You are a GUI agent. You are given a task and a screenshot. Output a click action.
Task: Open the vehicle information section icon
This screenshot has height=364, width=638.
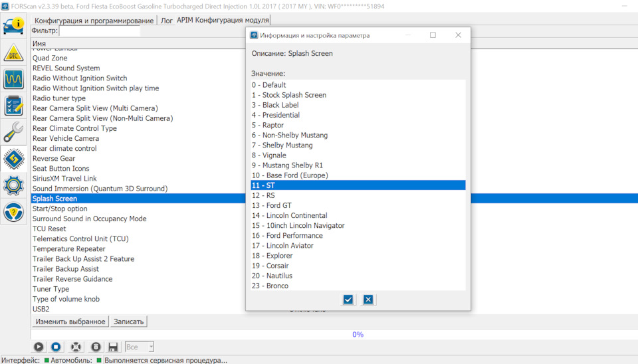click(x=13, y=26)
